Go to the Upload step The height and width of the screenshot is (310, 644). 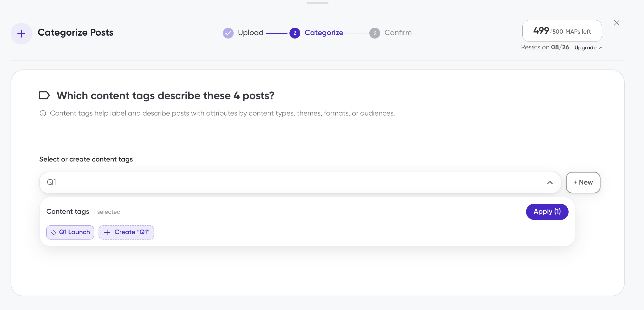(x=251, y=33)
